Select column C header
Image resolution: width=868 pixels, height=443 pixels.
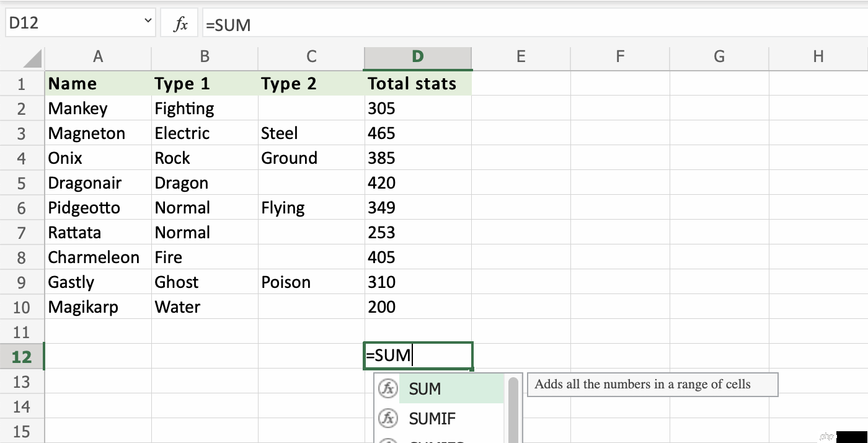[311, 57]
